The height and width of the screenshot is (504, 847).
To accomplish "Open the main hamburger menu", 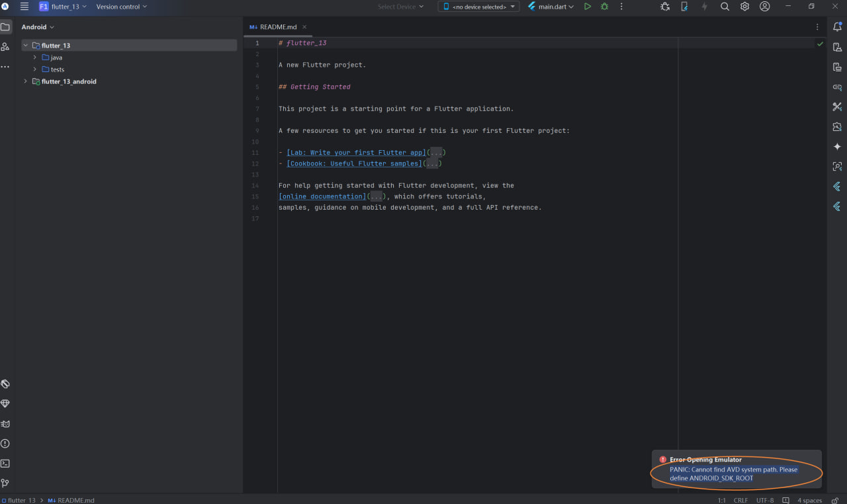I will (x=24, y=7).
